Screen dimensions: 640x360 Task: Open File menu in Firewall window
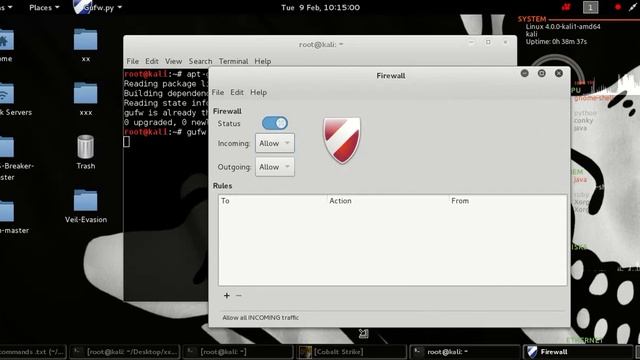[218, 92]
